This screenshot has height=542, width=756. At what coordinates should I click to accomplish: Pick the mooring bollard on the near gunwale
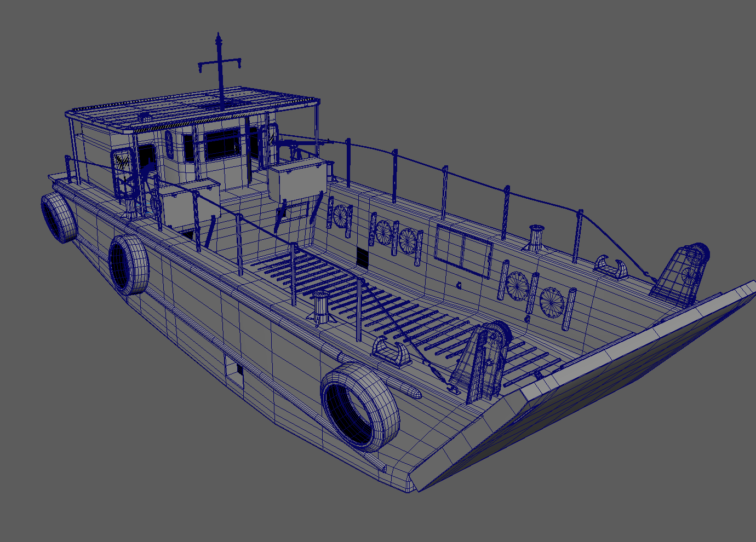click(320, 309)
